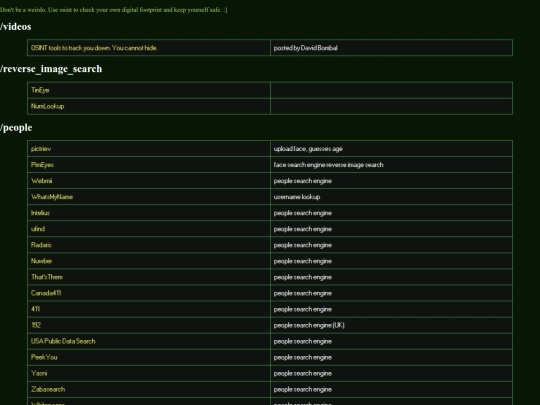This screenshot has height=405, width=540.
Task: Open the Intelius link
Action: (40, 213)
